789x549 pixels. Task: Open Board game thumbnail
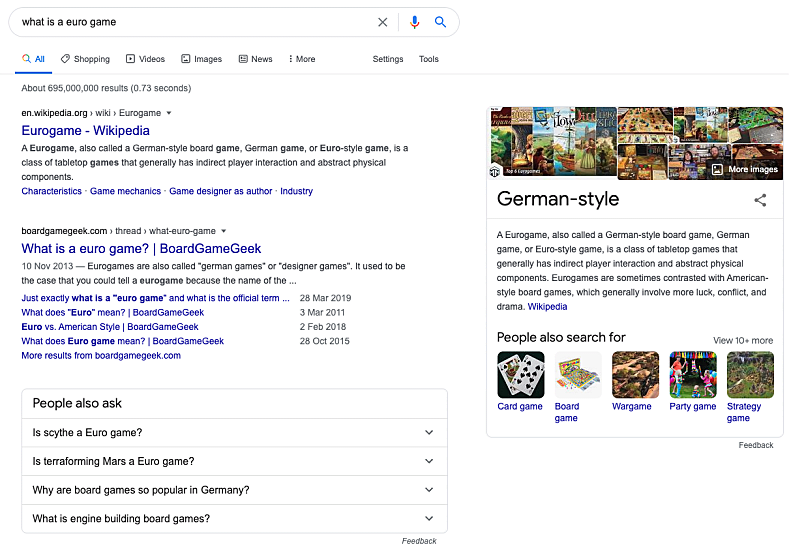pos(578,375)
